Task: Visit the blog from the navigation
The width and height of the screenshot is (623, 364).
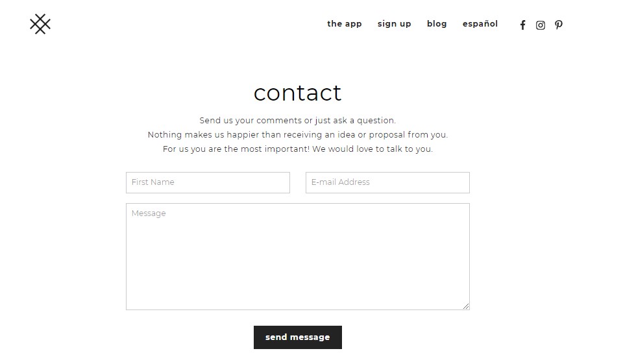Action: [x=437, y=24]
